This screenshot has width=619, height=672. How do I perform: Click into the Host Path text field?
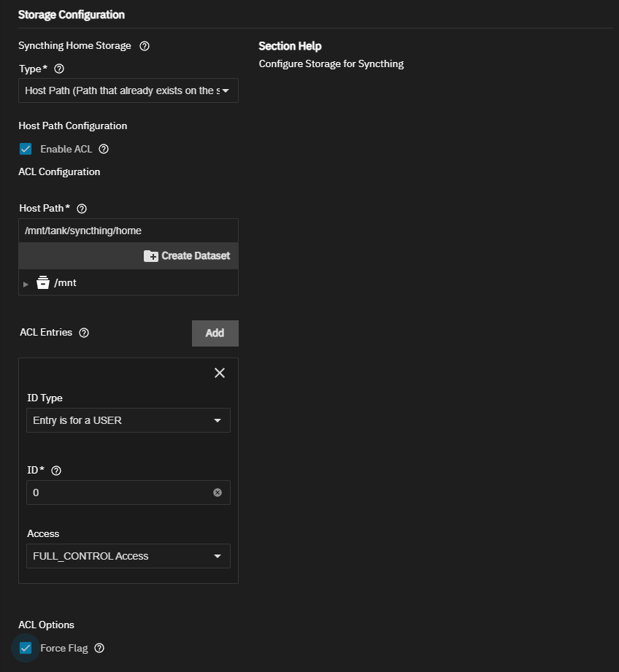coord(128,231)
